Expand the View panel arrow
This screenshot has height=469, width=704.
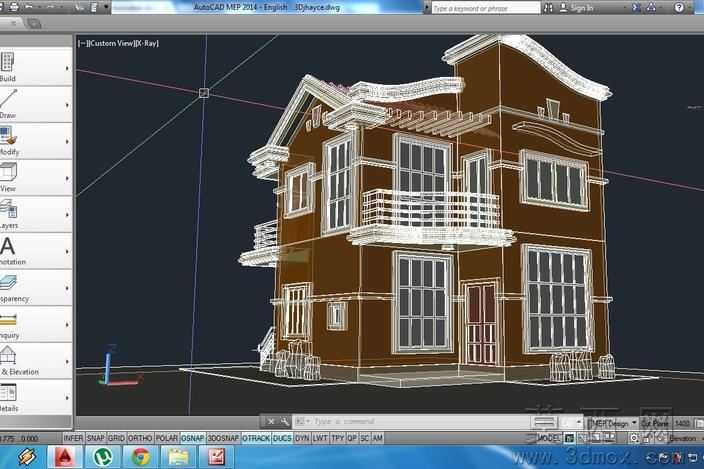(x=67, y=179)
